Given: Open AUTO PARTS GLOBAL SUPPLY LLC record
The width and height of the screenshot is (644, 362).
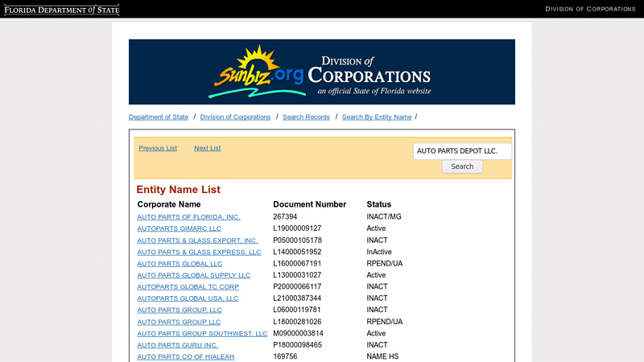Looking at the screenshot, I should click(x=193, y=275).
